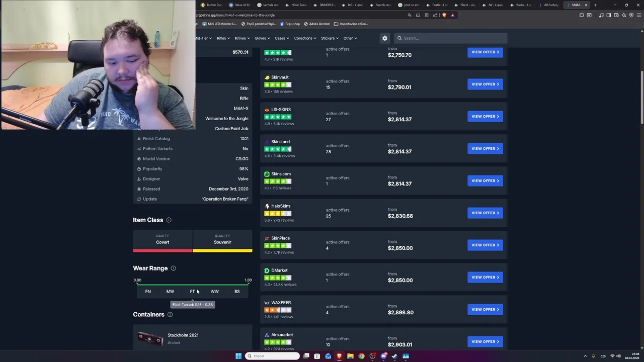This screenshot has height=362, width=644.
Task: Click the green wear range bar
Action: point(193,285)
